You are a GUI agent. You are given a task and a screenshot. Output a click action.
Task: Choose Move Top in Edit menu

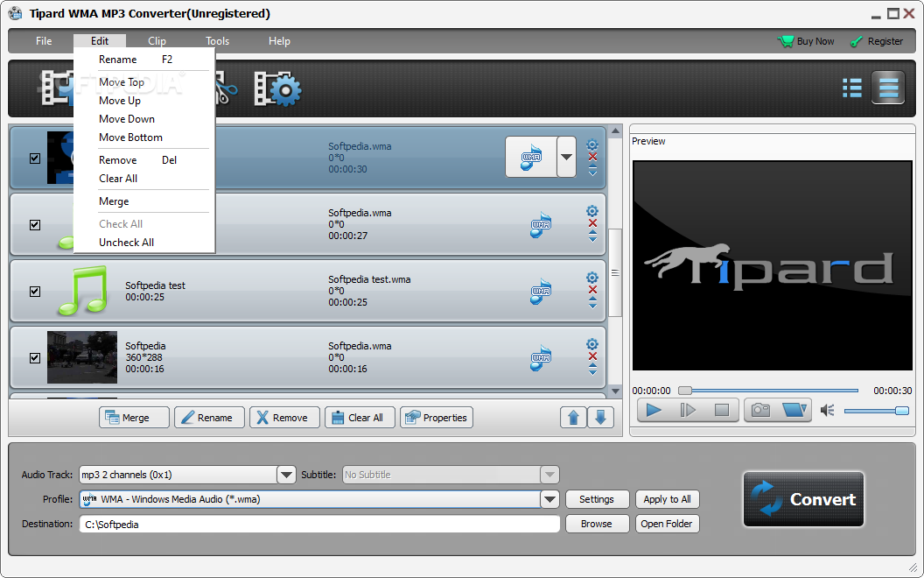click(144, 82)
